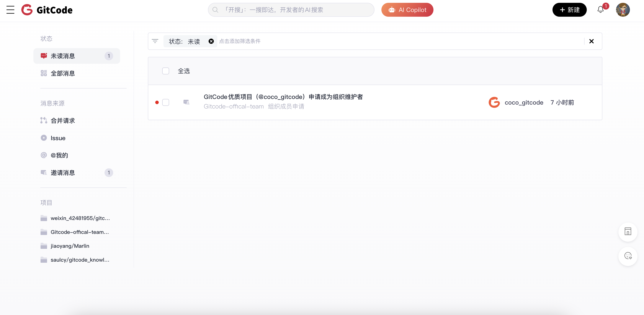Open the user avatar menu

click(623, 10)
